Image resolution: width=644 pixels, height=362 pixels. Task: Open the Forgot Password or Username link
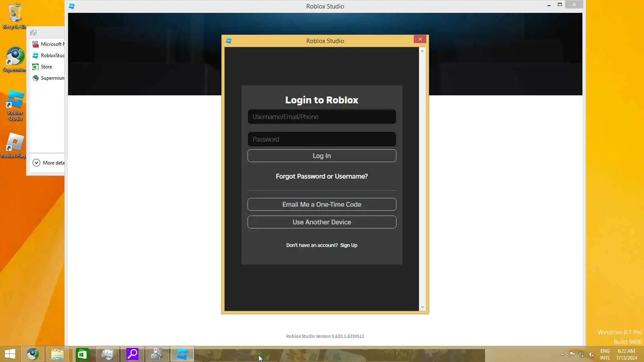point(322,176)
